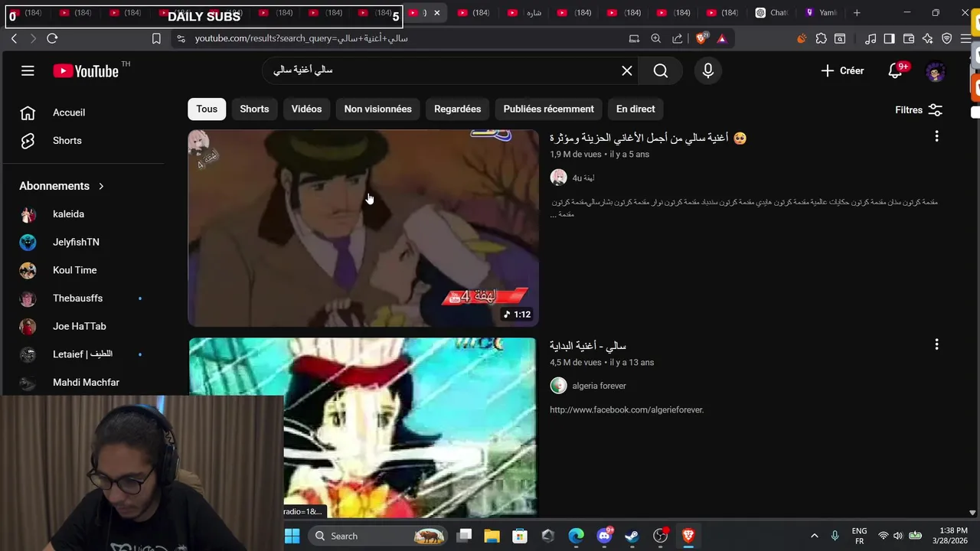
Task: Click the browser address bar URL
Action: coord(301,38)
